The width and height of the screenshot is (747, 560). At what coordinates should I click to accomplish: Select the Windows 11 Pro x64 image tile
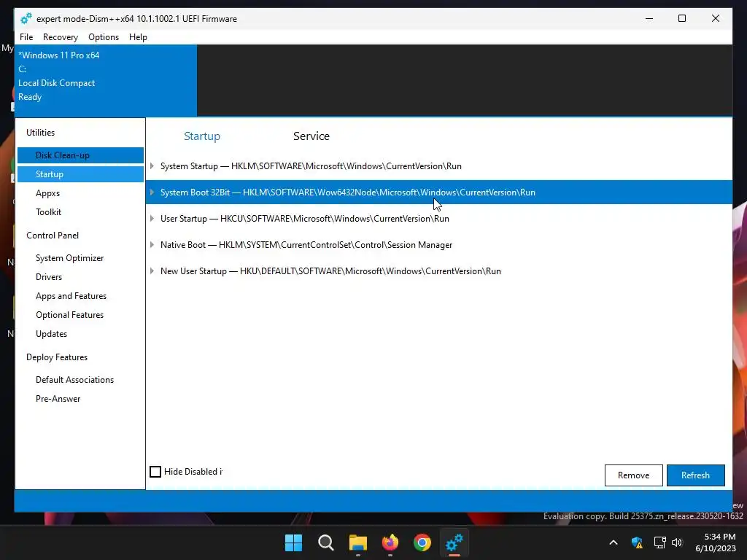pyautogui.click(x=106, y=80)
